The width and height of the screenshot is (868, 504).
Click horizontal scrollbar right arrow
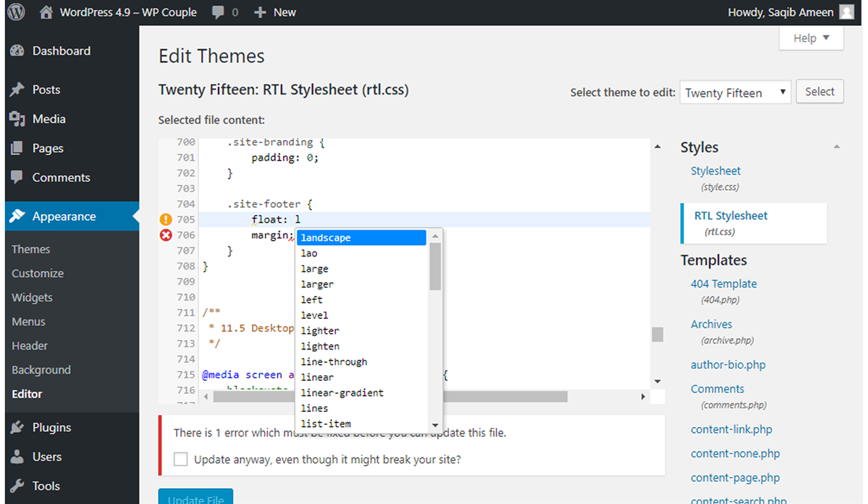(643, 397)
